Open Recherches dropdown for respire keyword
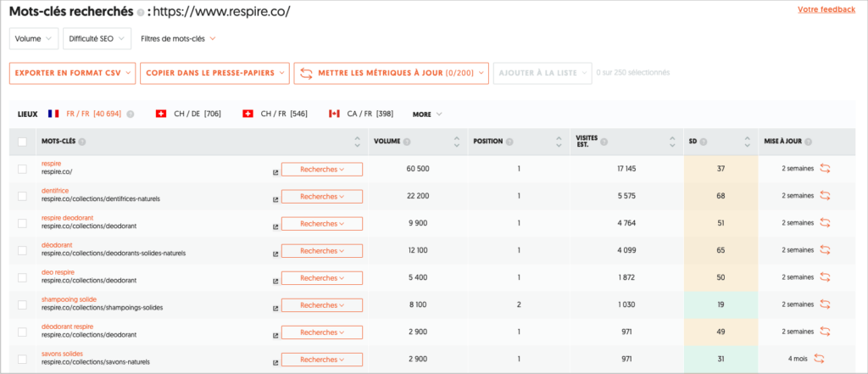Image resolution: width=868 pixels, height=374 pixels. (x=322, y=170)
